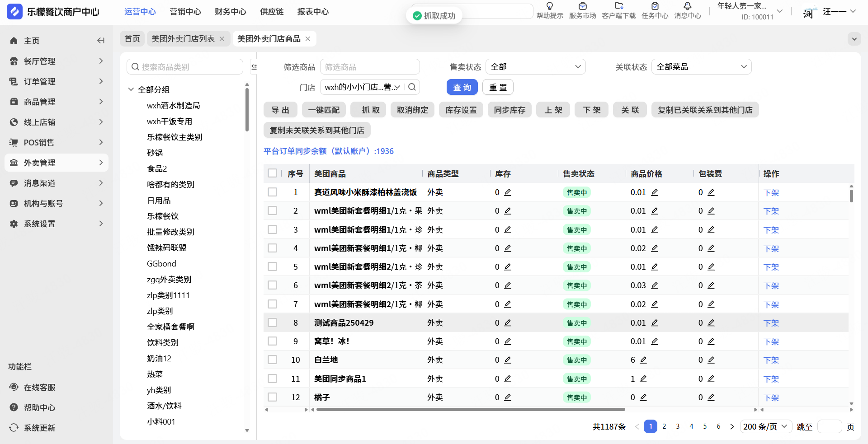
Task: Open message center bell icon
Action: (687, 6)
